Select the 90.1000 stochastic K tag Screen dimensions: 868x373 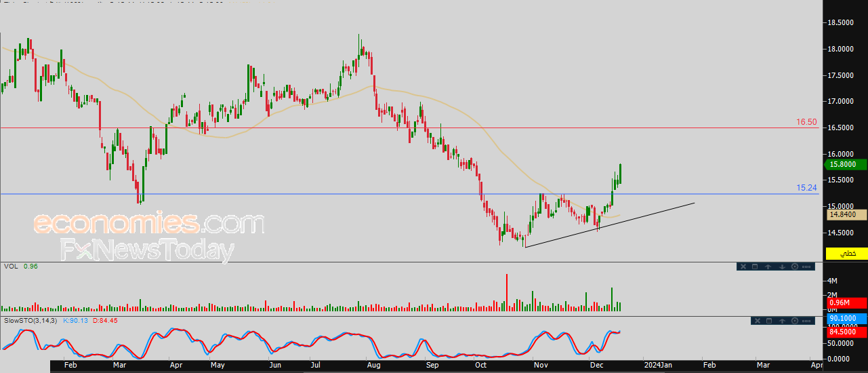[x=847, y=318]
